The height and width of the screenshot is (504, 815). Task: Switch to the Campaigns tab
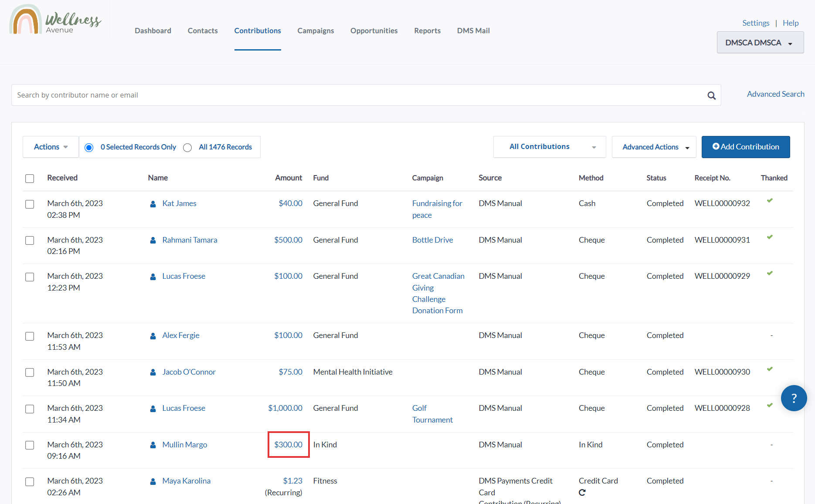pyautogui.click(x=316, y=30)
